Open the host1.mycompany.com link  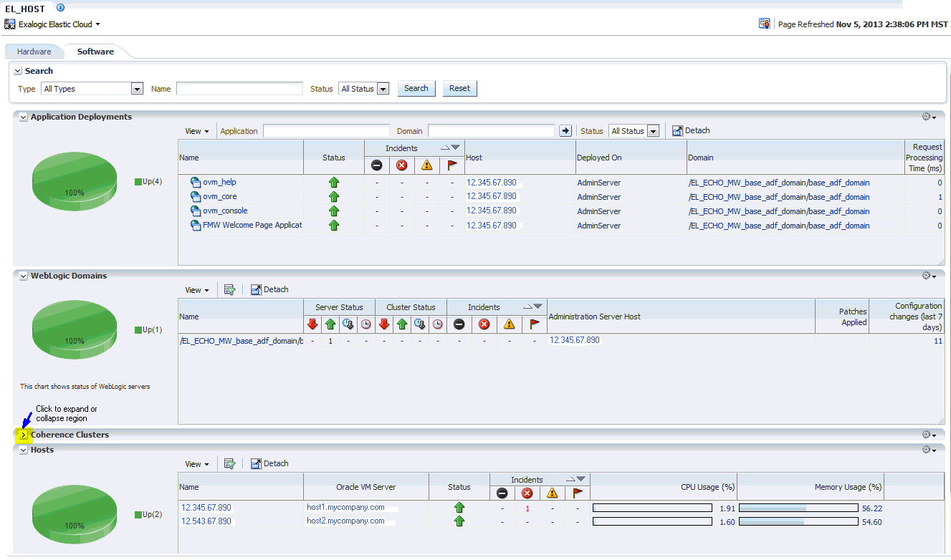(345, 507)
